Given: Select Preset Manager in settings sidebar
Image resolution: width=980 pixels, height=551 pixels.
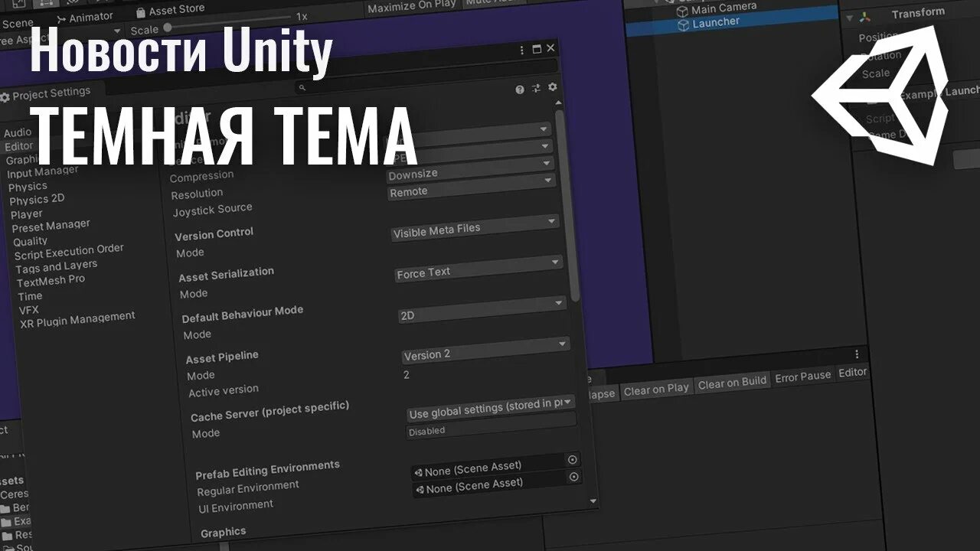Looking at the screenshot, I should [x=51, y=227].
